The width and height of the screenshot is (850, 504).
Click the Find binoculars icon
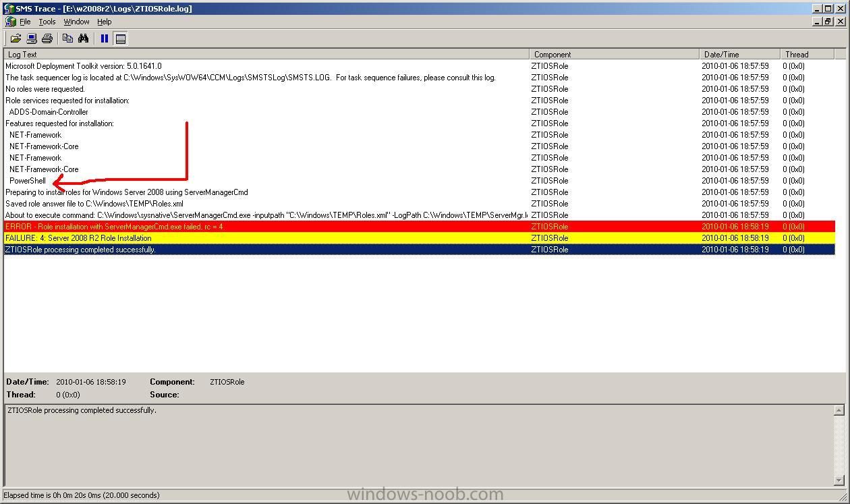(x=83, y=38)
